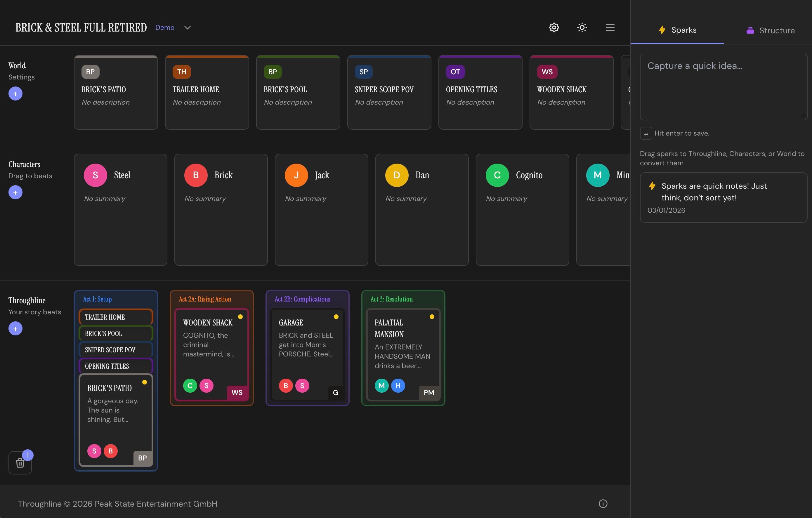The height and width of the screenshot is (518, 812).
Task: Add a new World setting with the plus button
Action: coord(15,93)
